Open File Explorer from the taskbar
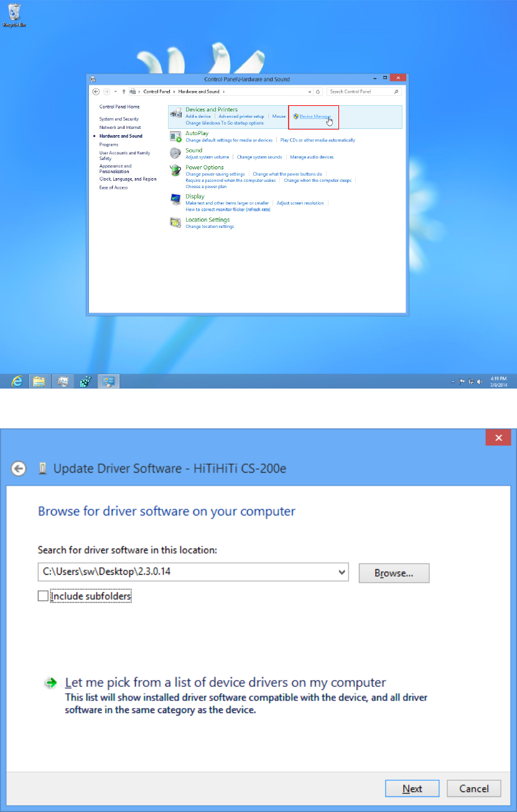The height and width of the screenshot is (812, 517). tap(39, 382)
